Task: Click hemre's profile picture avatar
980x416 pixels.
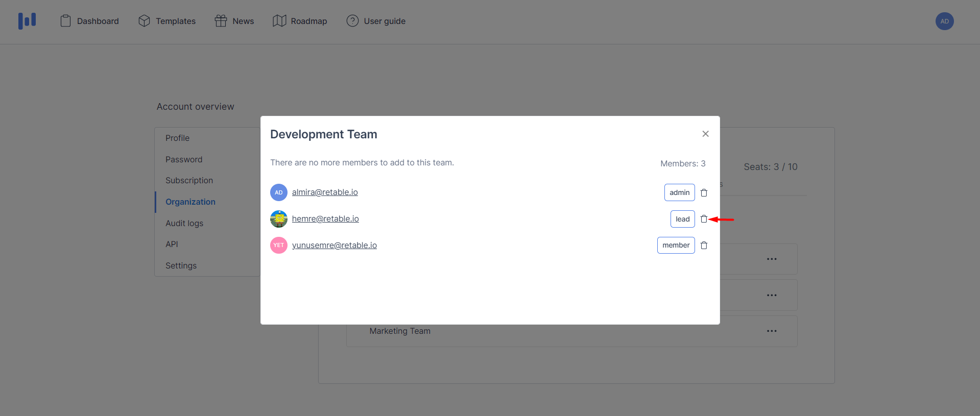Action: (279, 219)
